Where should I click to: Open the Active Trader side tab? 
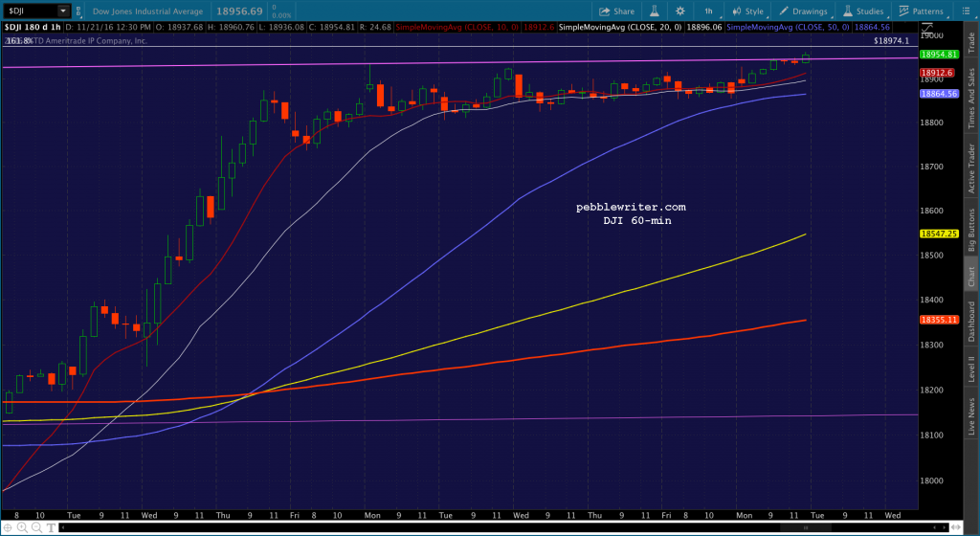pyautogui.click(x=971, y=168)
